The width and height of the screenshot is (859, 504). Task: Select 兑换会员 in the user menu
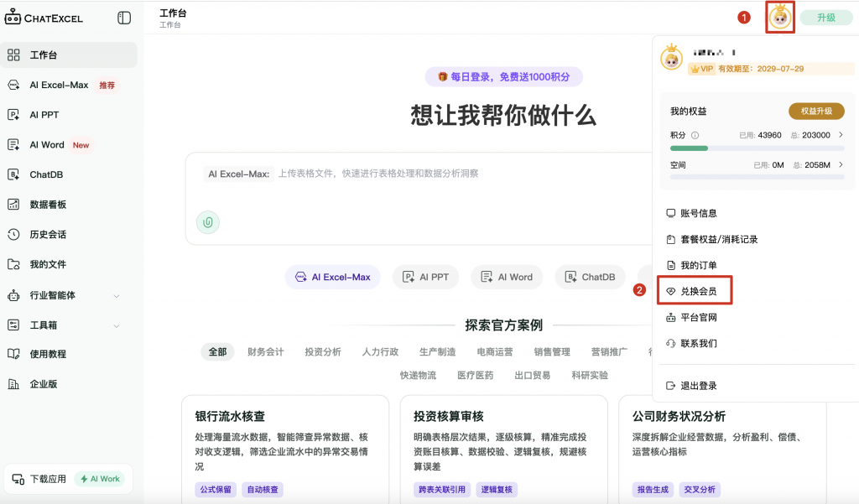pyautogui.click(x=695, y=291)
